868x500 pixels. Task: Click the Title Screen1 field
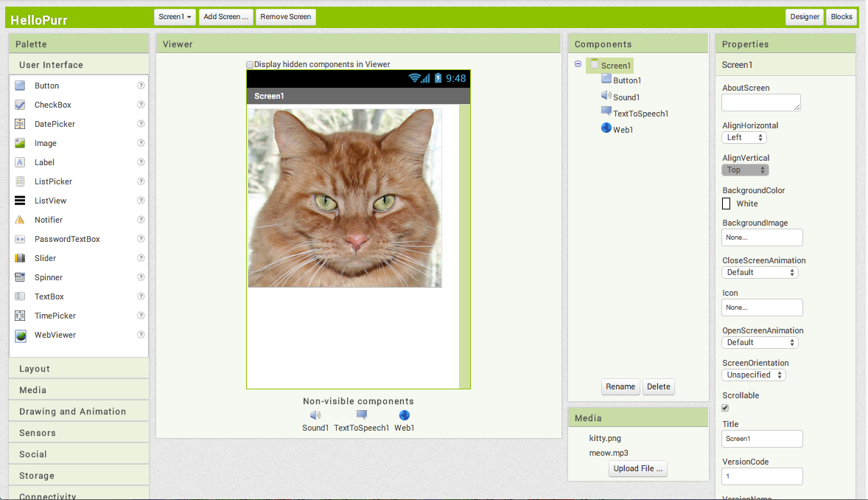coord(763,439)
